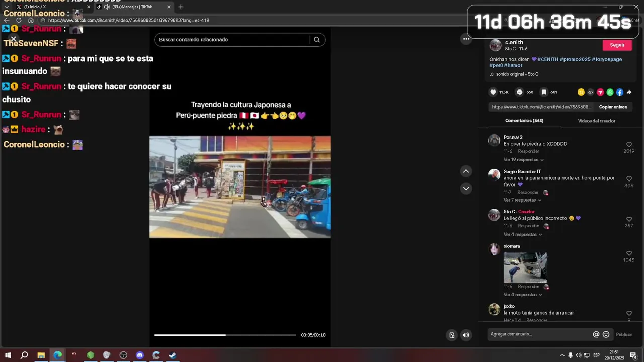The width and height of the screenshot is (644, 362).
Task: Share the video to WhatsApp
Action: click(610, 92)
